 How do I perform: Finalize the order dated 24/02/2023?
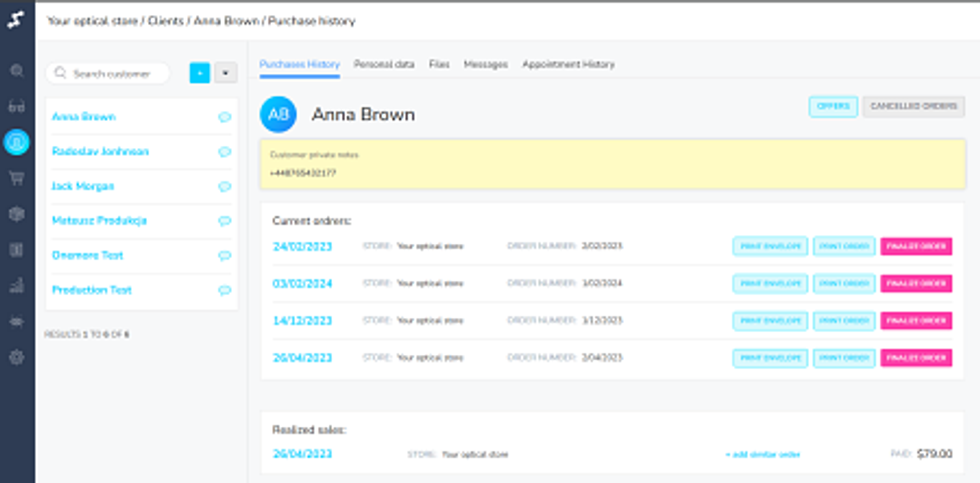[916, 246]
